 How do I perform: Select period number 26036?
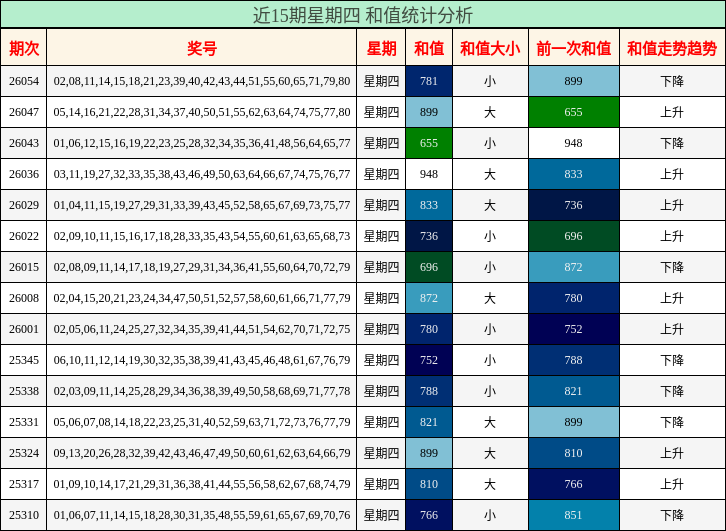(x=24, y=174)
